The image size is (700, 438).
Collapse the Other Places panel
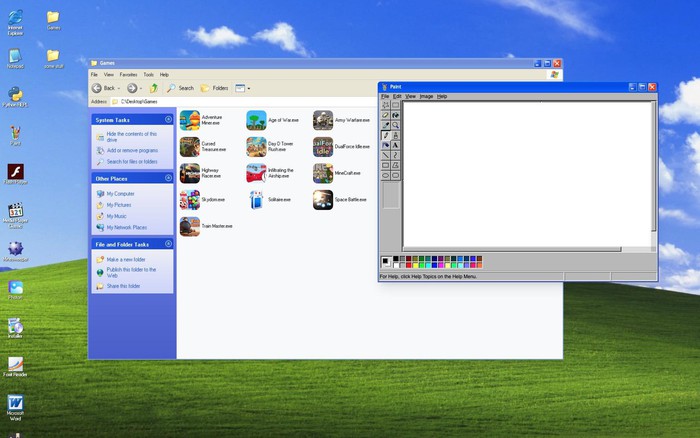(x=168, y=178)
